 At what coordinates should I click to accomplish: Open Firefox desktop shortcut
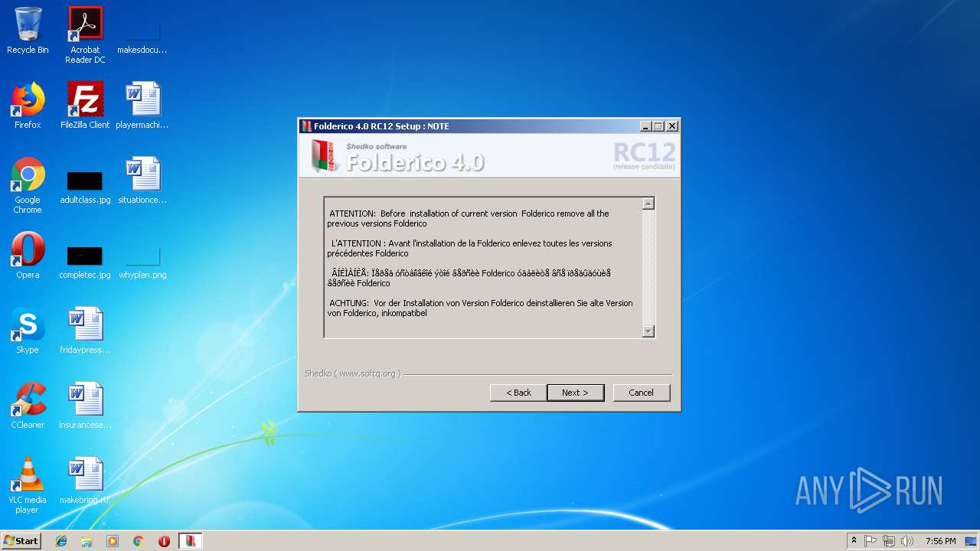tap(28, 106)
